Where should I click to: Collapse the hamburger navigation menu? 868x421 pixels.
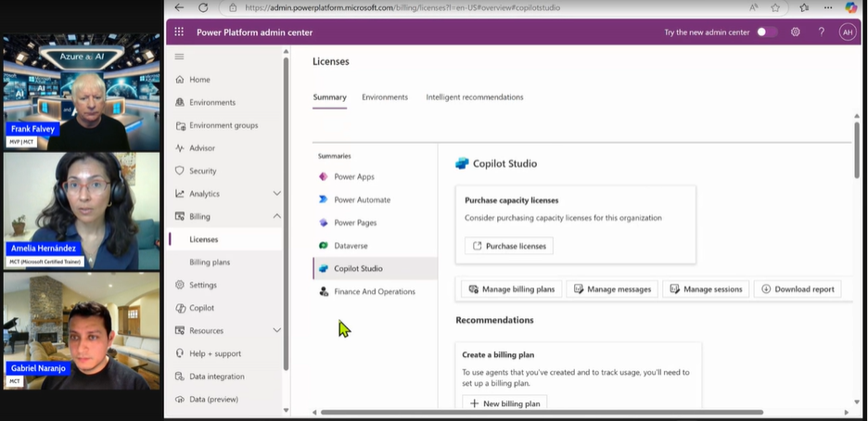[179, 57]
